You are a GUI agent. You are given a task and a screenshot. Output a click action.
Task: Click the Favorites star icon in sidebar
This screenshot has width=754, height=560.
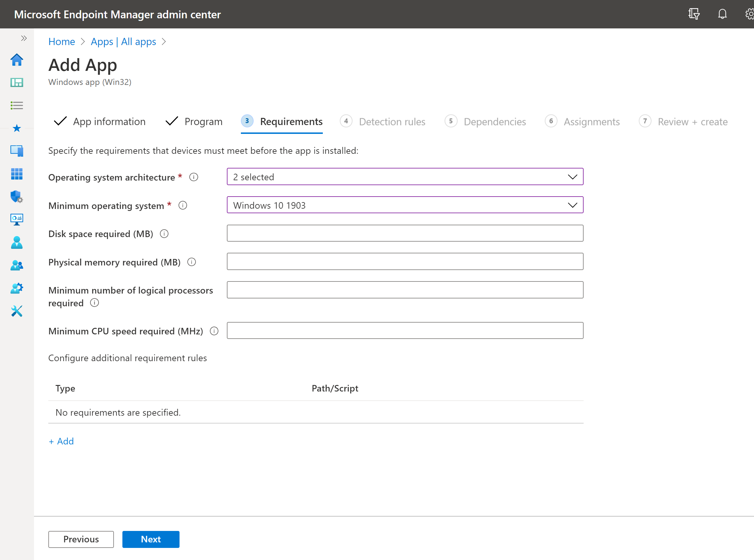(17, 128)
